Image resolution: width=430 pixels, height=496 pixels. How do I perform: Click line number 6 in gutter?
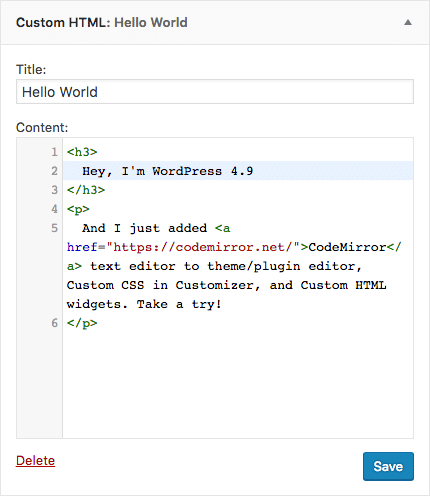[x=54, y=323]
